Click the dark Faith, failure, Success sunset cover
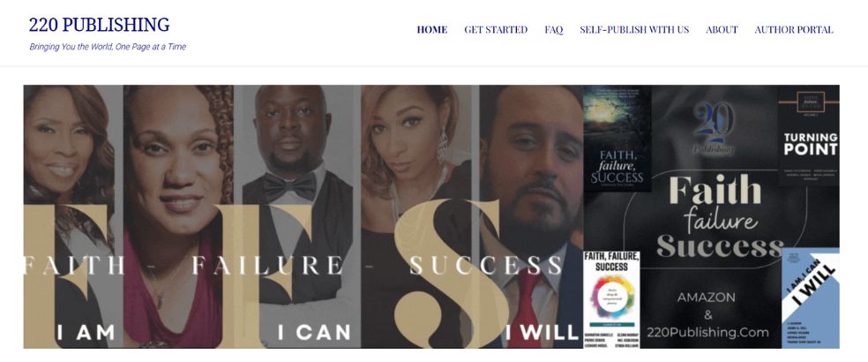This screenshot has height=362, width=868. [617, 139]
